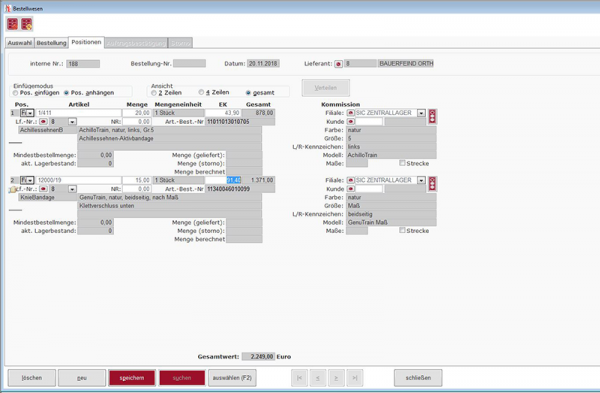Switch to the Auswahl tab
The image size is (600, 393).
pyautogui.click(x=20, y=43)
